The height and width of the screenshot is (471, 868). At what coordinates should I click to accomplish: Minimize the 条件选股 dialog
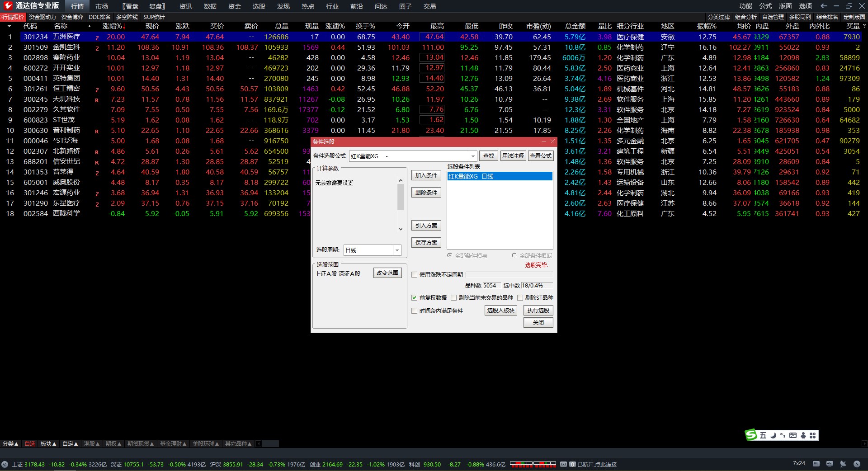pyautogui.click(x=544, y=141)
